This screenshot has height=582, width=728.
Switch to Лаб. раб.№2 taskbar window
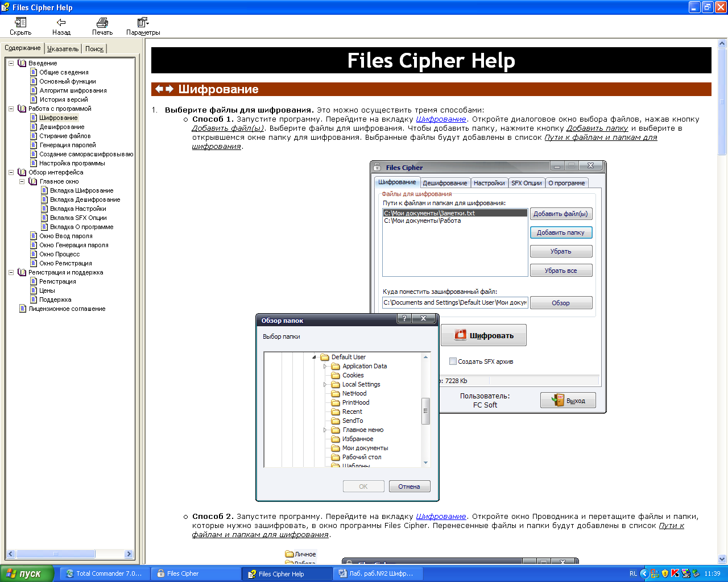[x=377, y=573]
